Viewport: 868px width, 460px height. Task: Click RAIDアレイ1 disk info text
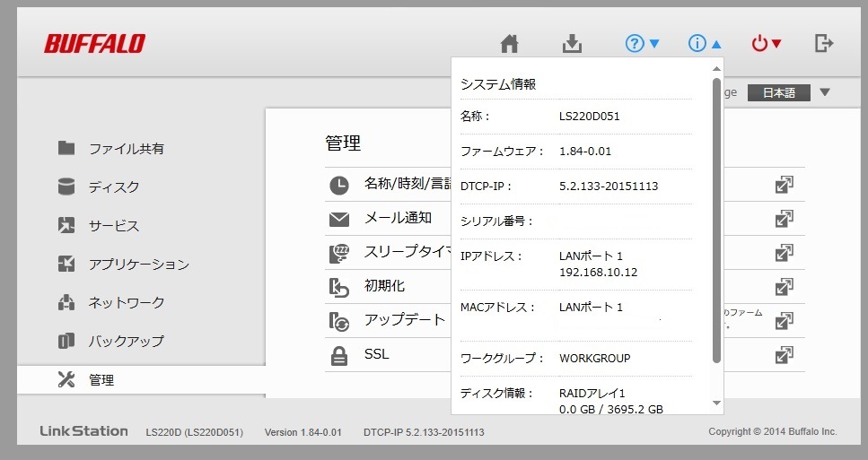click(592, 393)
